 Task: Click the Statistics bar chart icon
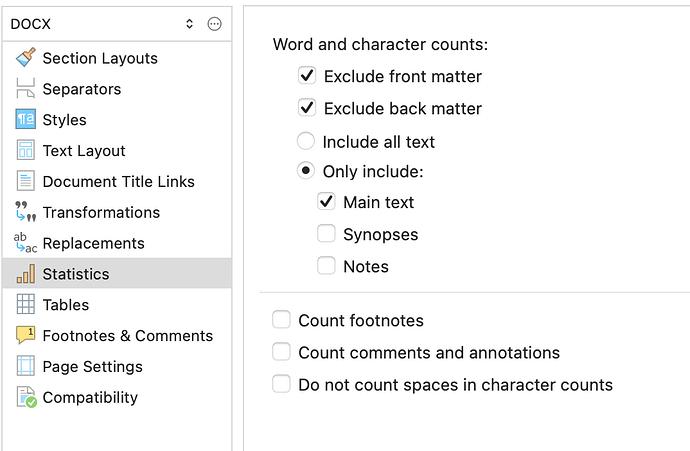click(26, 273)
